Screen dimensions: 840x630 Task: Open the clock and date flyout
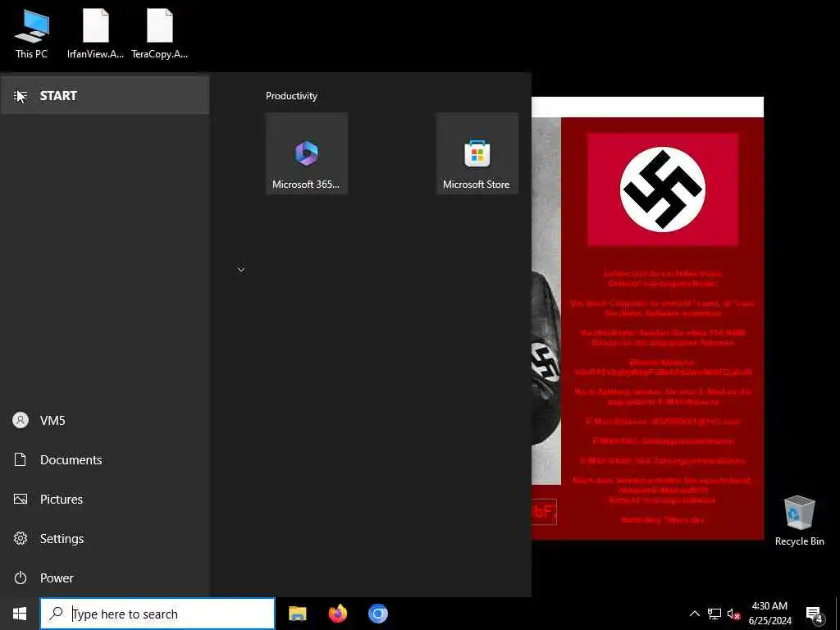tap(769, 614)
